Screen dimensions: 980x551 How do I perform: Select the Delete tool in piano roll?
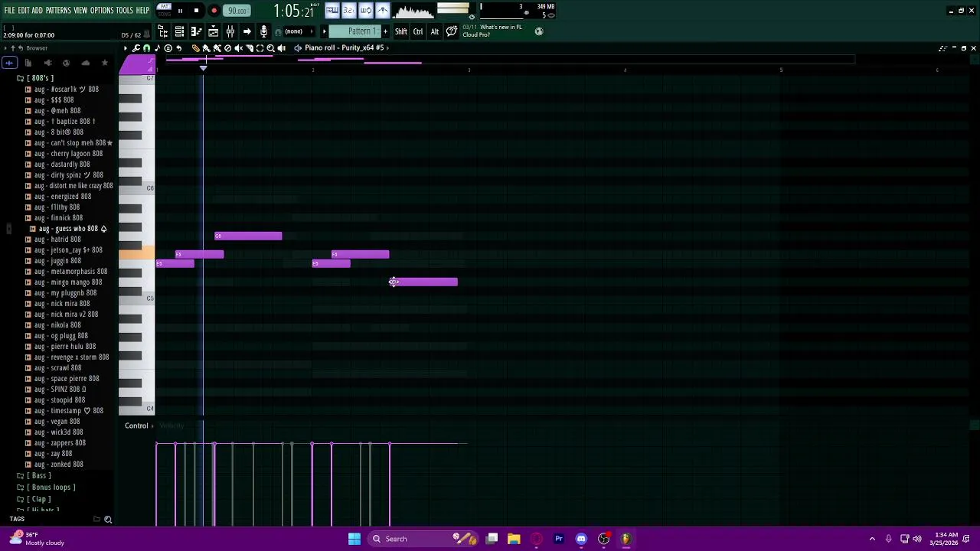(227, 47)
